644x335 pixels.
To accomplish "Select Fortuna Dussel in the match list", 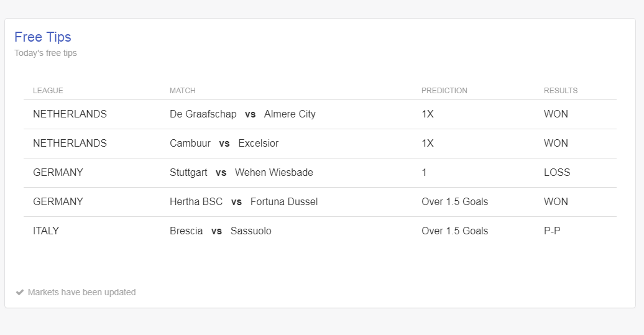I will 284,201.
